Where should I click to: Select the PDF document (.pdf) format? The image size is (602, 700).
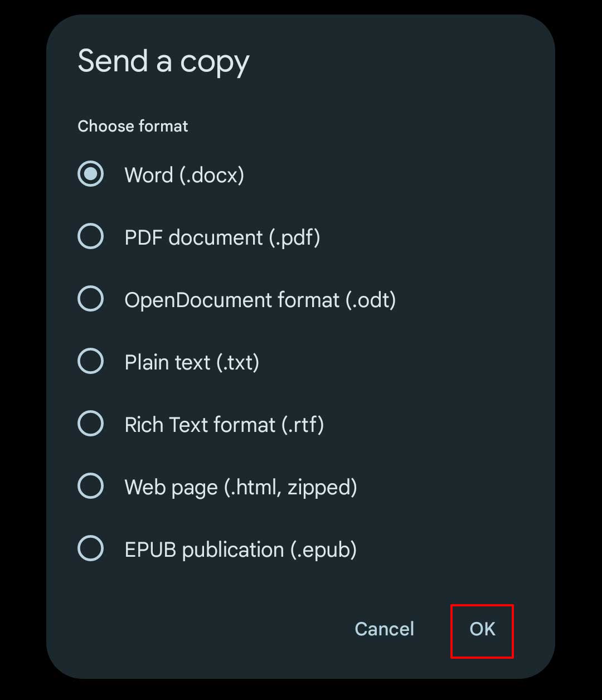pyautogui.click(x=90, y=236)
